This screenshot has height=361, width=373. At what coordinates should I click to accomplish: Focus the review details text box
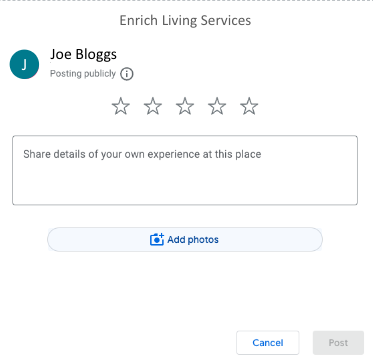(185, 170)
